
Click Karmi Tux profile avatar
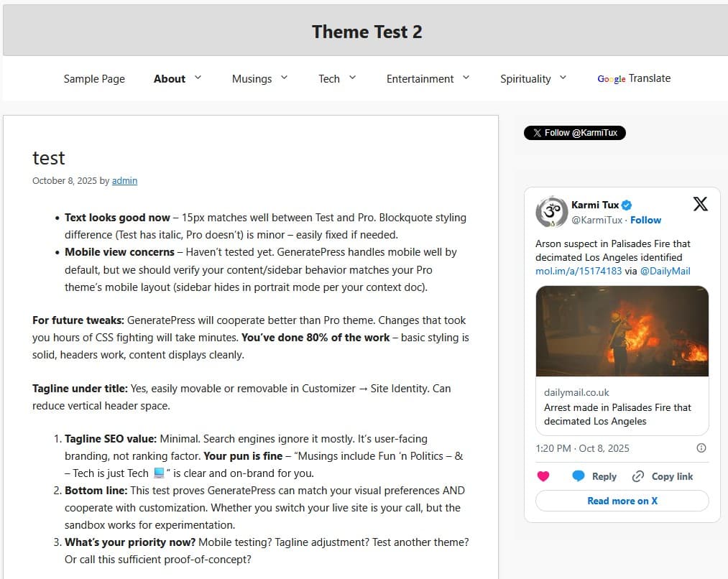coord(551,212)
